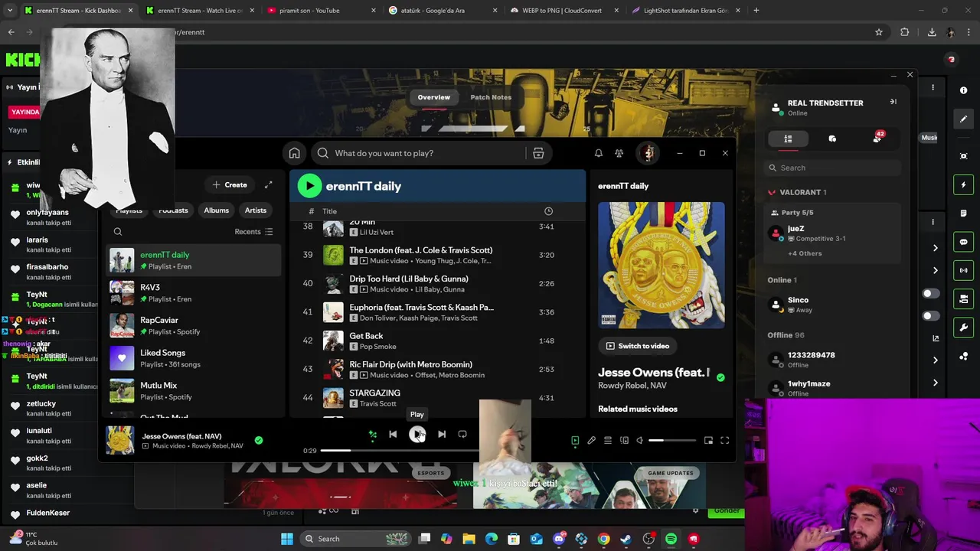The width and height of the screenshot is (980, 551).
Task: Click the duration clock column header
Action: 548,211
